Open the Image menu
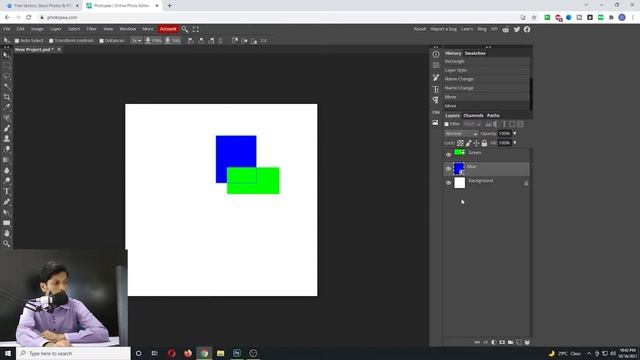 (x=37, y=29)
